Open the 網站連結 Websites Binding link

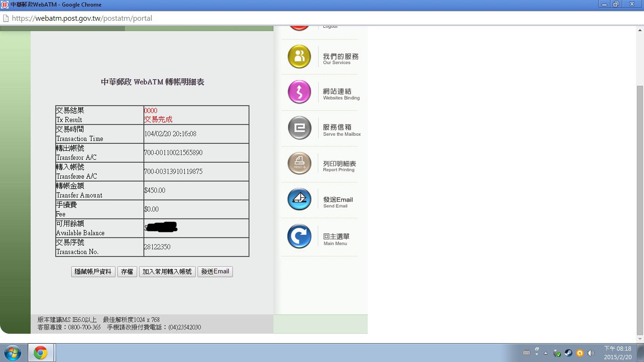(341, 94)
